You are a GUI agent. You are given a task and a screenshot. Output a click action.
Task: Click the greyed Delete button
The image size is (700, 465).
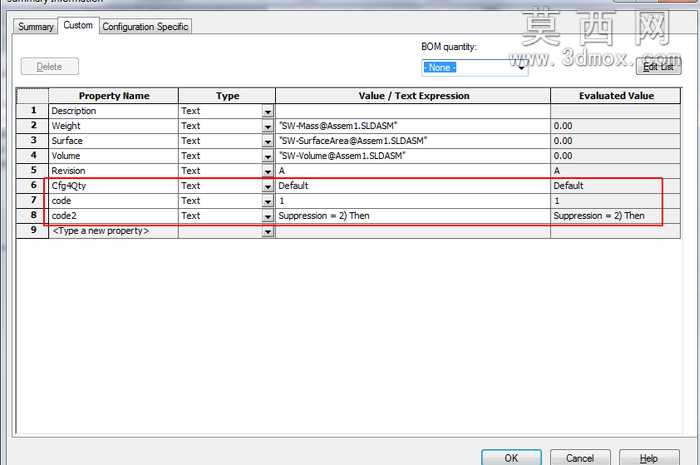[x=50, y=67]
